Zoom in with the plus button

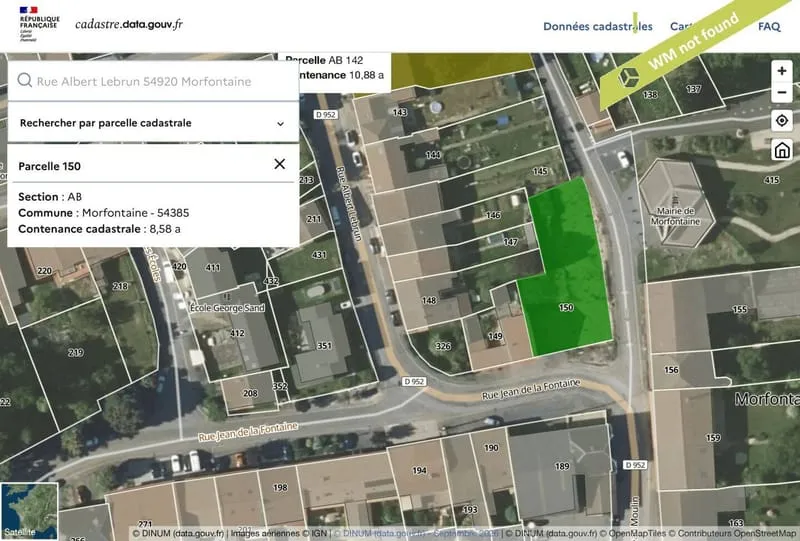(782, 71)
